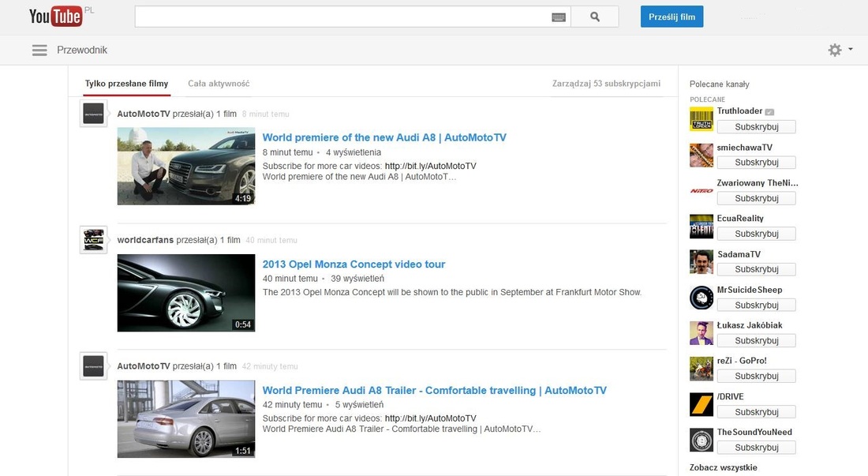
Task: Click AutoMotoTV avatar above Audi A8 premiere video
Action: coord(94,114)
